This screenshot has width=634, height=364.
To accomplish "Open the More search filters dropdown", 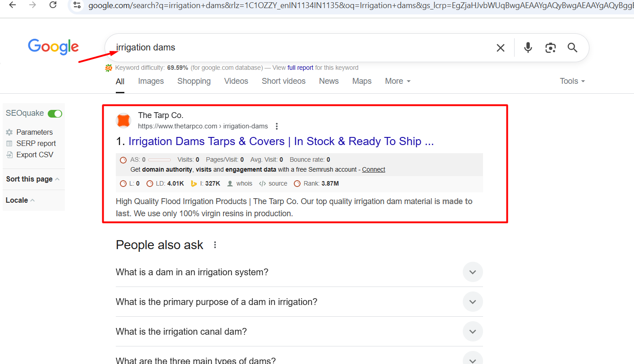I will point(397,81).
